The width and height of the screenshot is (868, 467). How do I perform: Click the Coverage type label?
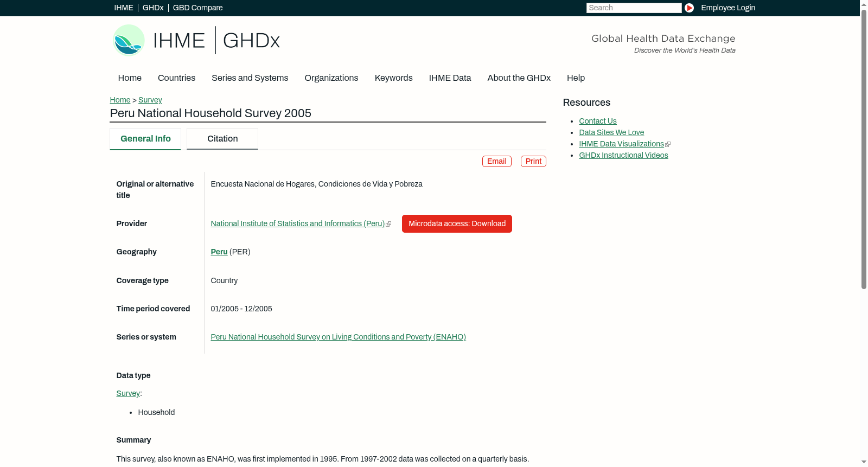(x=142, y=280)
